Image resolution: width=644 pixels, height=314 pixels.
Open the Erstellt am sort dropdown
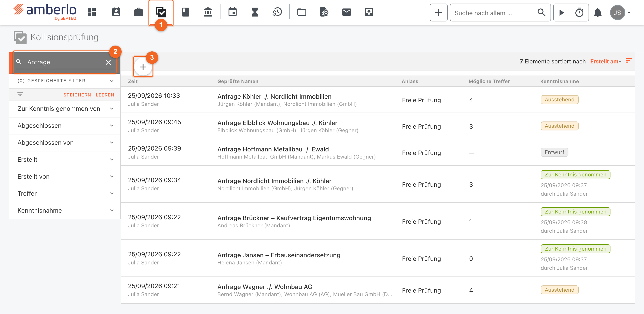(x=606, y=61)
